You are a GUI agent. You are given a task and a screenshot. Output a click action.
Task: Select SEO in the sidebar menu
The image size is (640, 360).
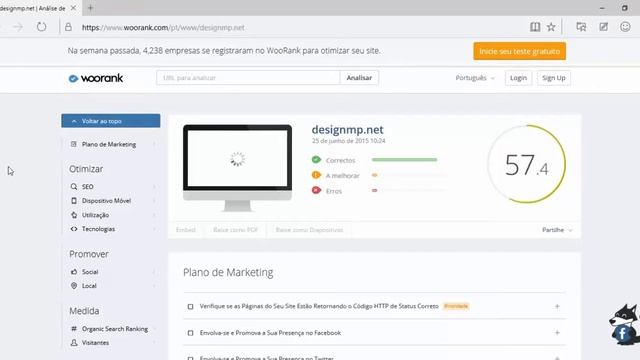pos(88,187)
